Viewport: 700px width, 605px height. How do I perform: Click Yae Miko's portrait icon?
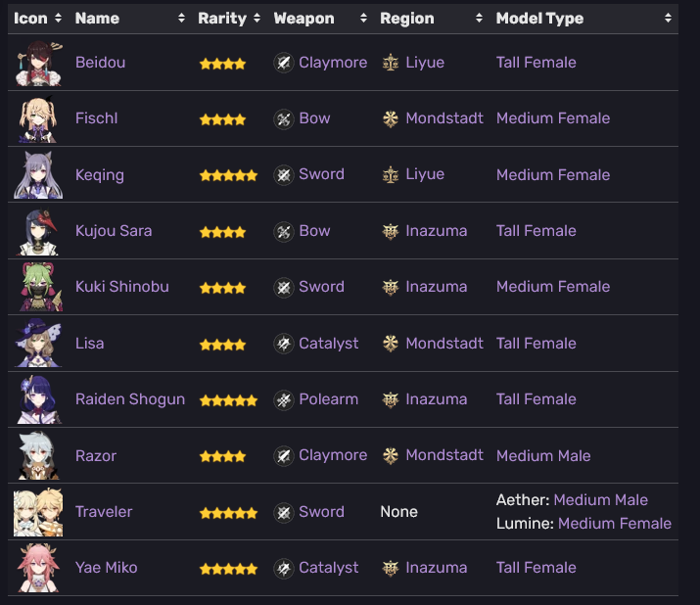(x=38, y=568)
